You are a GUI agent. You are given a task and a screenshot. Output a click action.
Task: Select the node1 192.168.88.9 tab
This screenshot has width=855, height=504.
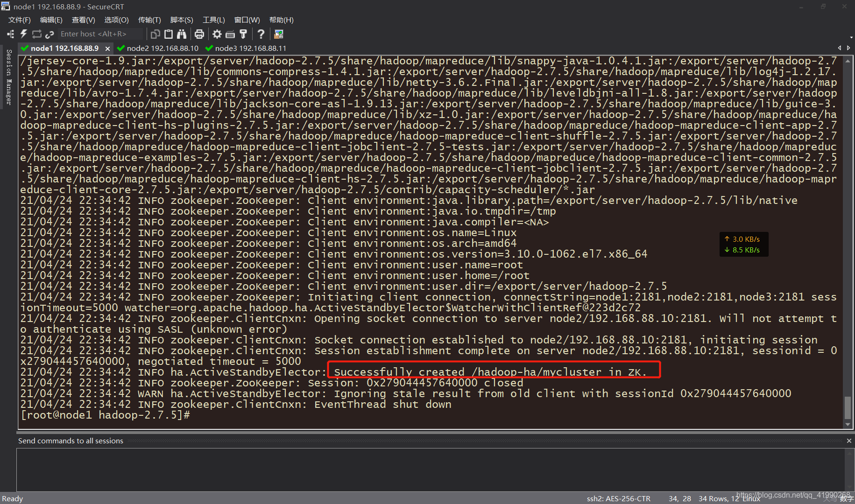tap(64, 48)
